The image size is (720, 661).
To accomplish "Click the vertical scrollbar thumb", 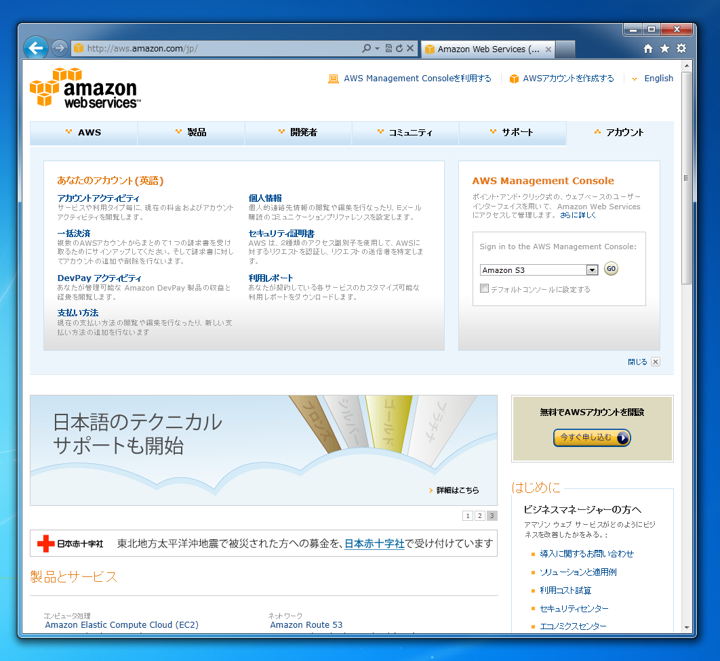I will (x=686, y=178).
